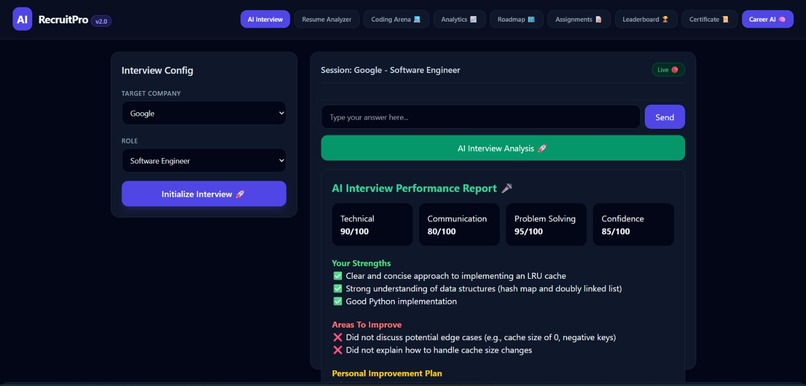Open the AI Interview tab
Viewport: 806px width, 386px height.
coord(265,19)
